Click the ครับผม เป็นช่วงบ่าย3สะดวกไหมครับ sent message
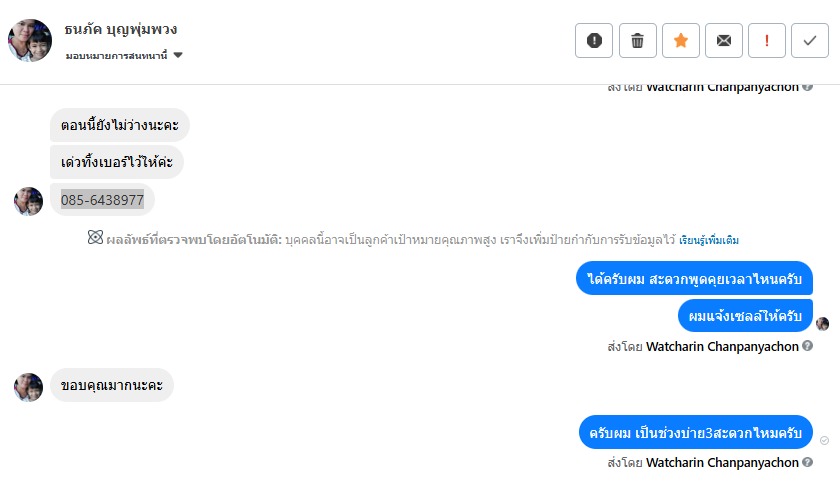 pos(695,433)
